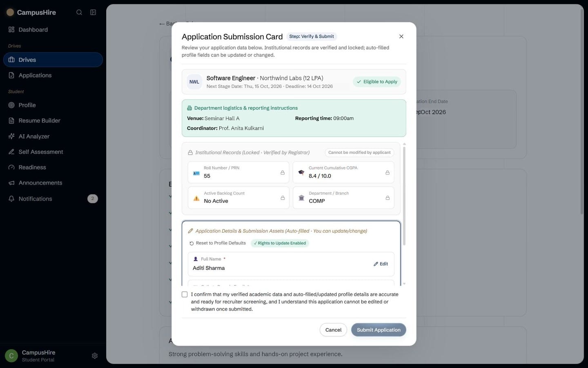Click Submit Application button
This screenshot has width=588, height=368.
(x=379, y=330)
